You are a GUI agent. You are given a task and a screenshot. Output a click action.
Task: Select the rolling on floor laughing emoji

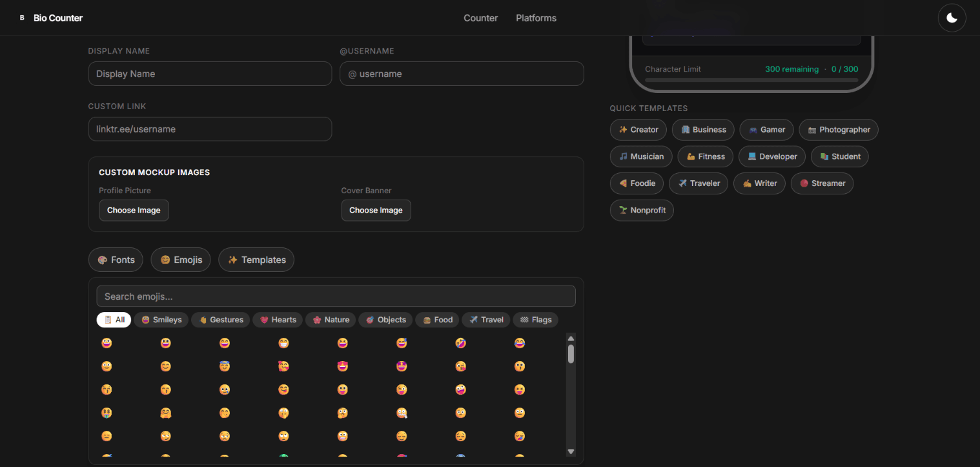coord(460,343)
